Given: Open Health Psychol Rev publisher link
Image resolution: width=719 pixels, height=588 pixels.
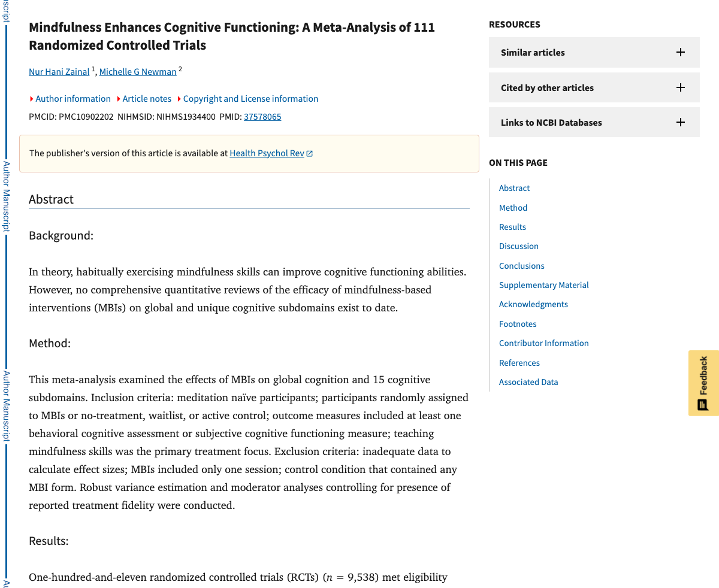Looking at the screenshot, I should point(266,153).
